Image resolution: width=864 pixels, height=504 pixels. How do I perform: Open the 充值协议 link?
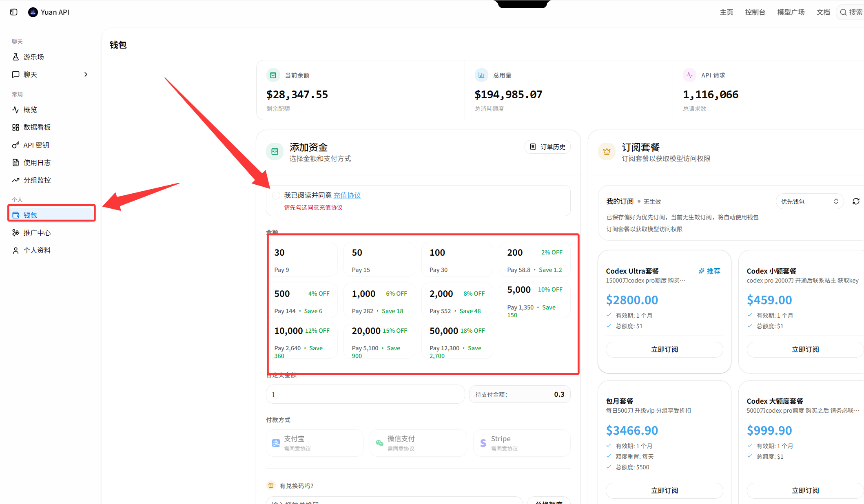[347, 195]
